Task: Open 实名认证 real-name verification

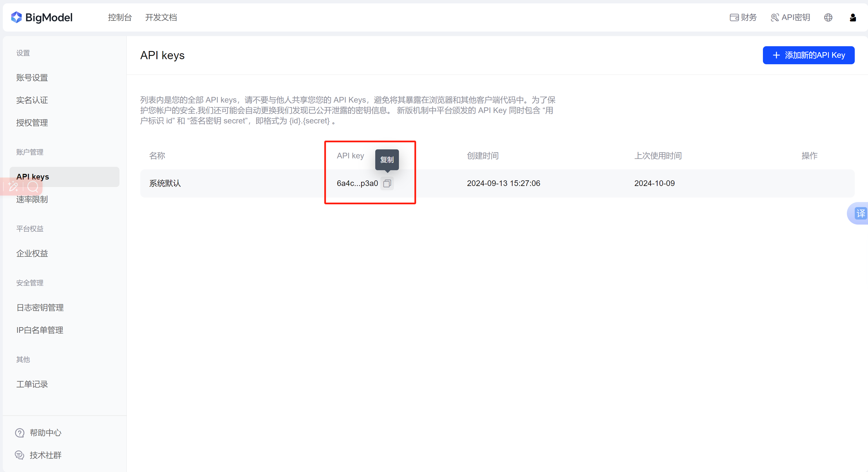Action: (32, 100)
